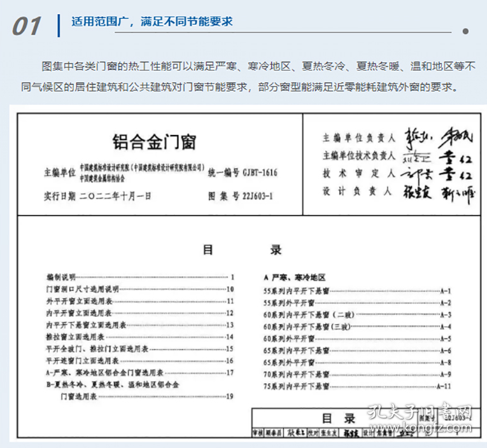This screenshot has height=448, width=487.
Task: Click the entry 70系列内平开下悬窗
Action: 357,374
